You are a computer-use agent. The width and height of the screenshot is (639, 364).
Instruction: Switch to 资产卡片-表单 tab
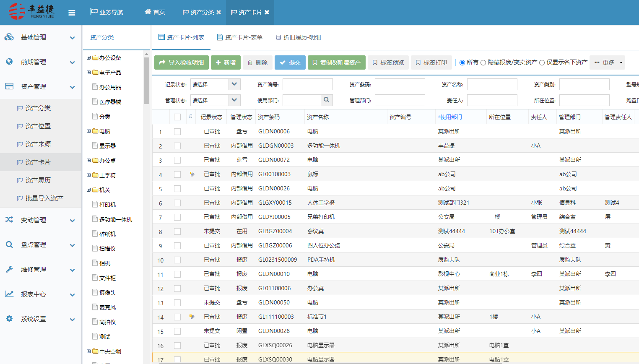pos(240,37)
